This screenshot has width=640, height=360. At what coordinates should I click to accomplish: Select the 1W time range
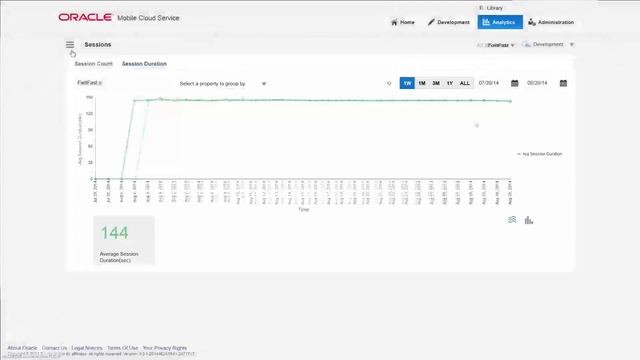pos(407,83)
